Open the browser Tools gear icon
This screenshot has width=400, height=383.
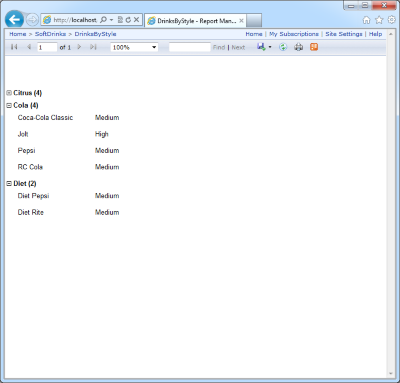point(391,20)
